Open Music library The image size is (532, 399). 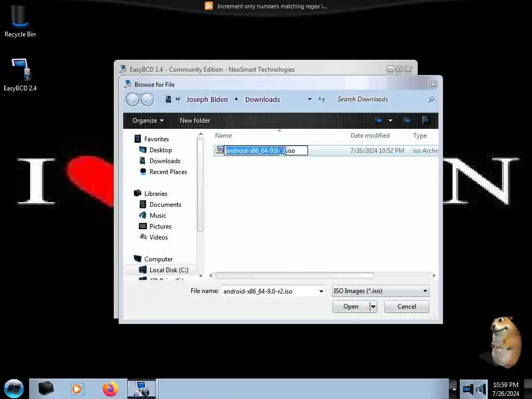(x=158, y=216)
